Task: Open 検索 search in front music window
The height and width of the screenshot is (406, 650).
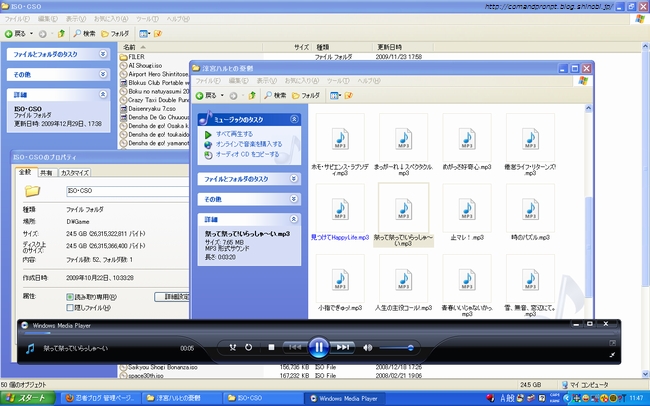Action: point(276,96)
